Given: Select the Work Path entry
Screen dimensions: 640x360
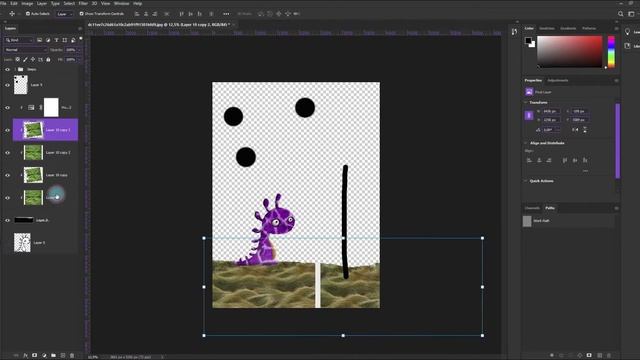Looking at the screenshot, I should [x=568, y=221].
